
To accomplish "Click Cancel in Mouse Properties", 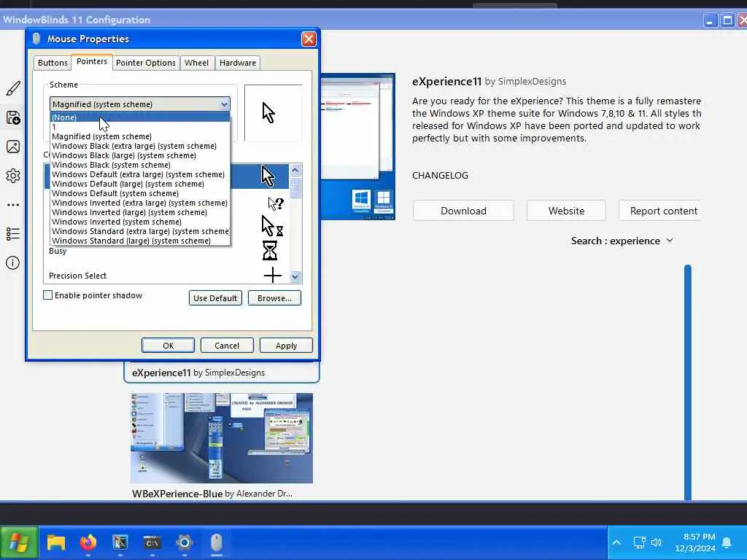I will point(227,346).
